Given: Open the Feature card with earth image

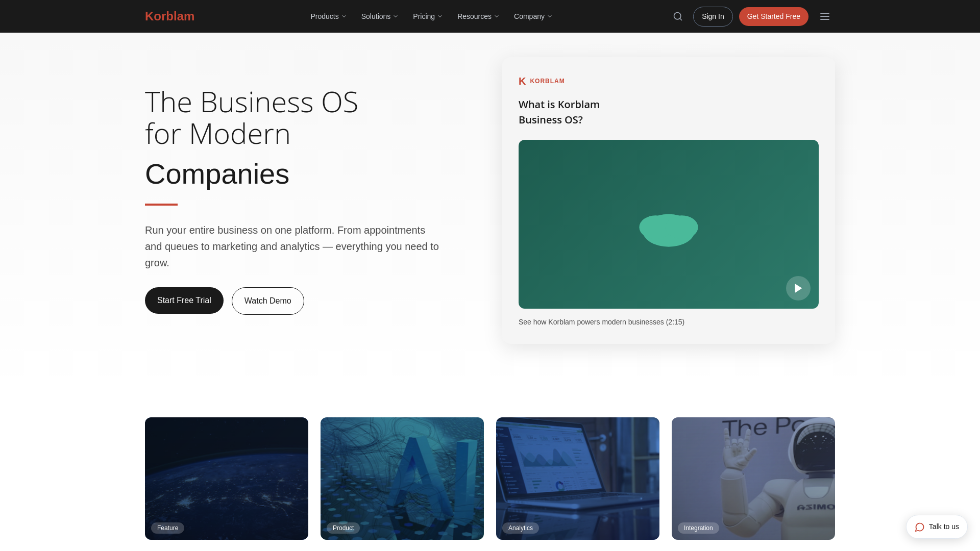Looking at the screenshot, I should (227, 479).
